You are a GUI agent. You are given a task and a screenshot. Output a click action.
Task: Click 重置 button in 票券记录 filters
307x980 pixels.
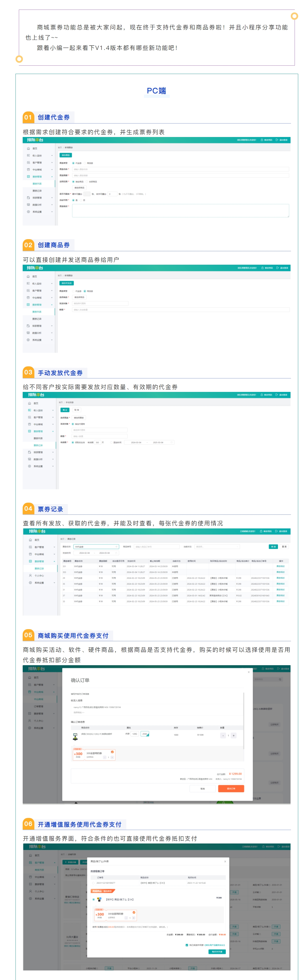[x=284, y=547]
